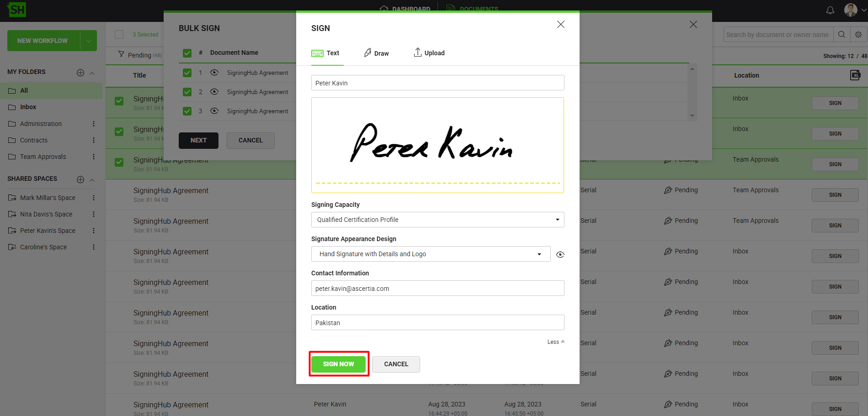Viewport: 868px width, 416px height.
Task: Preview the signature appearance design eye icon
Action: click(x=560, y=254)
